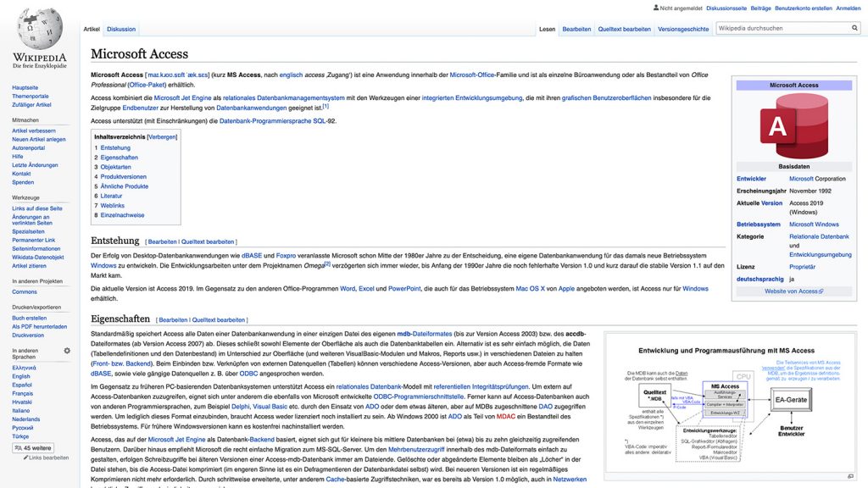
Task: Open Autorenportal link
Action: coord(28,147)
